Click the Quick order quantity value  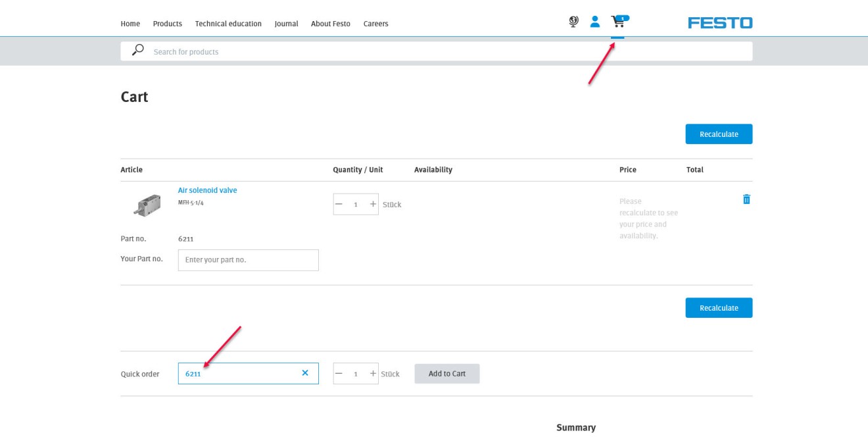[356, 374]
